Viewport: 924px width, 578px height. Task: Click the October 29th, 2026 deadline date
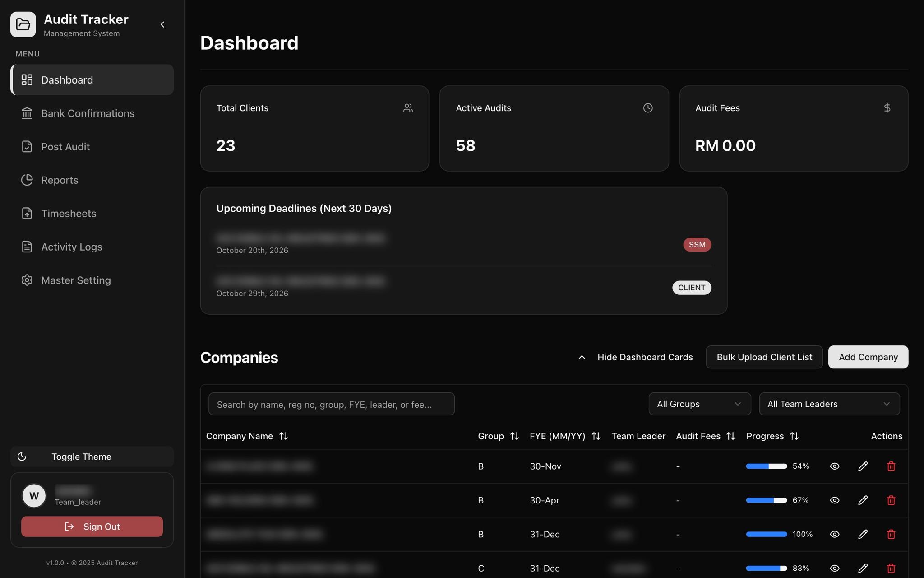[252, 293]
